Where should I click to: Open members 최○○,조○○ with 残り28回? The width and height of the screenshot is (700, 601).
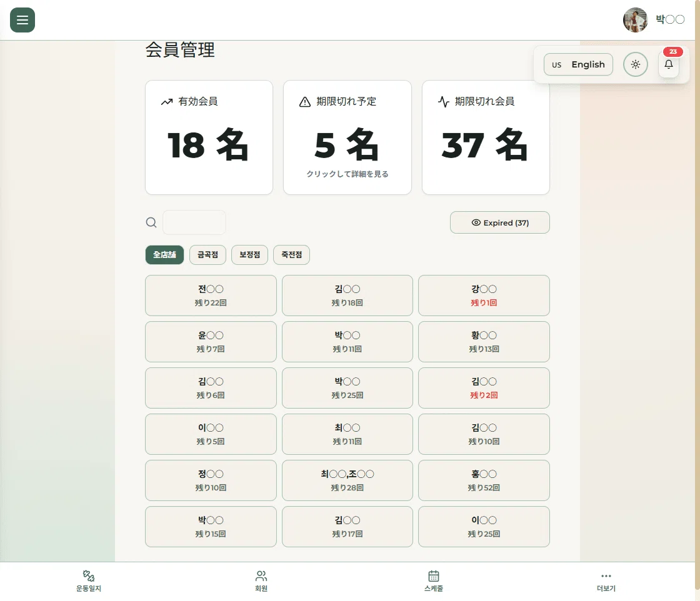point(347,480)
